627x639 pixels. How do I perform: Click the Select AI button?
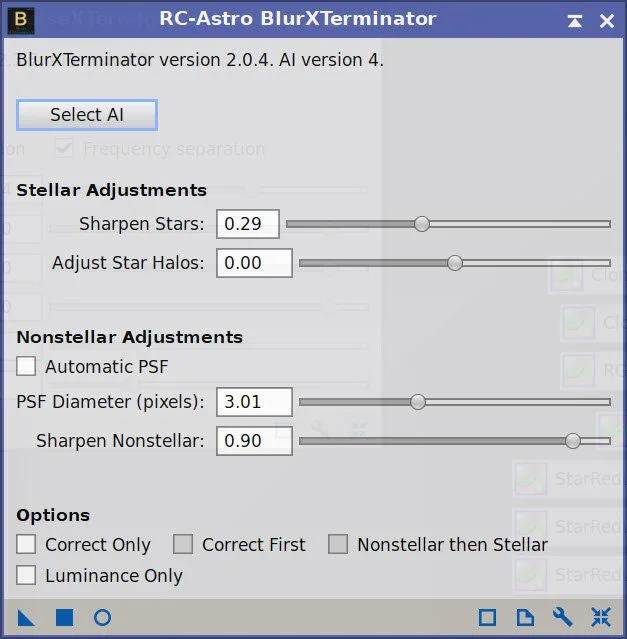[x=87, y=115]
